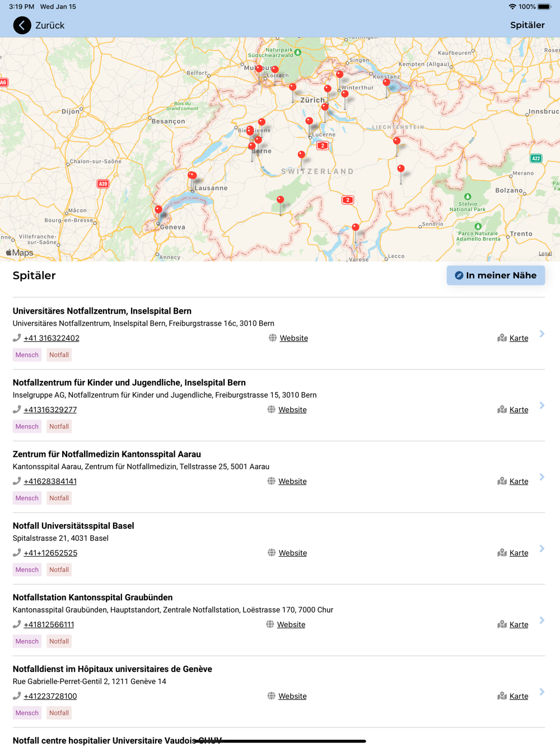Select address Rue Gabrielle-Perret-Gentil 2, 1211 Genève 14
This screenshot has height=747, width=560.
click(x=90, y=682)
